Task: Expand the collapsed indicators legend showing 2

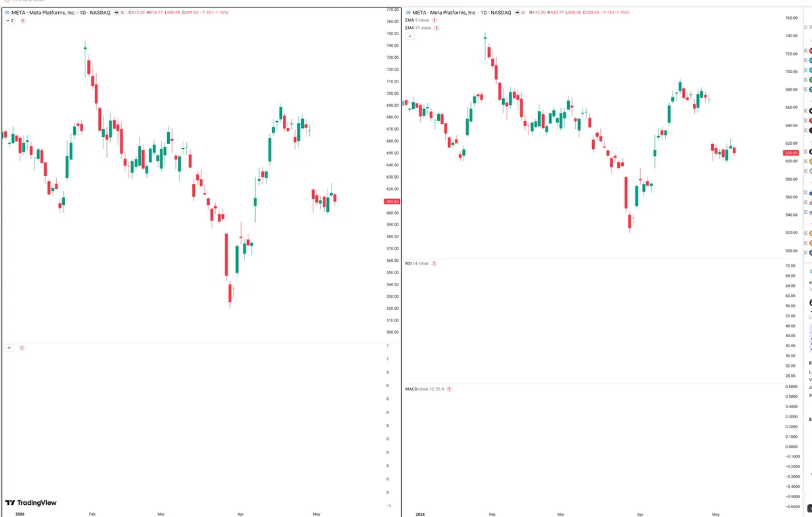Action: [x=9, y=21]
